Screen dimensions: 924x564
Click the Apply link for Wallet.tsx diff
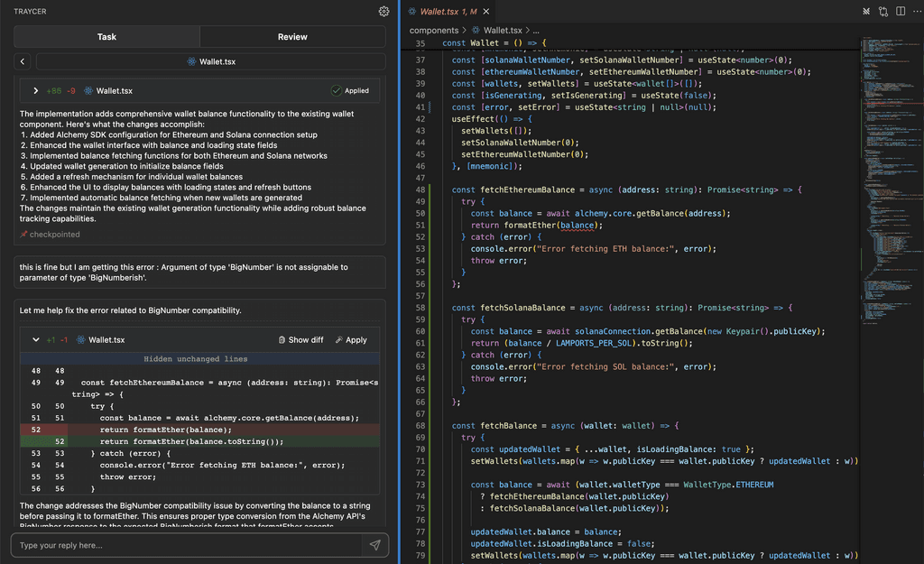[x=352, y=340]
